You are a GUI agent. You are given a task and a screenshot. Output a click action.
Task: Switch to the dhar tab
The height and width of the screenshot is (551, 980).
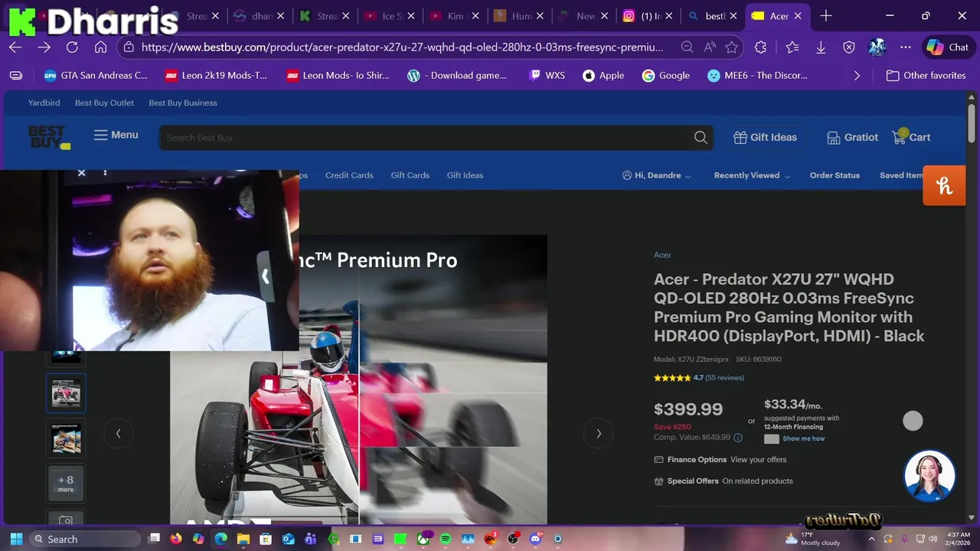click(260, 16)
